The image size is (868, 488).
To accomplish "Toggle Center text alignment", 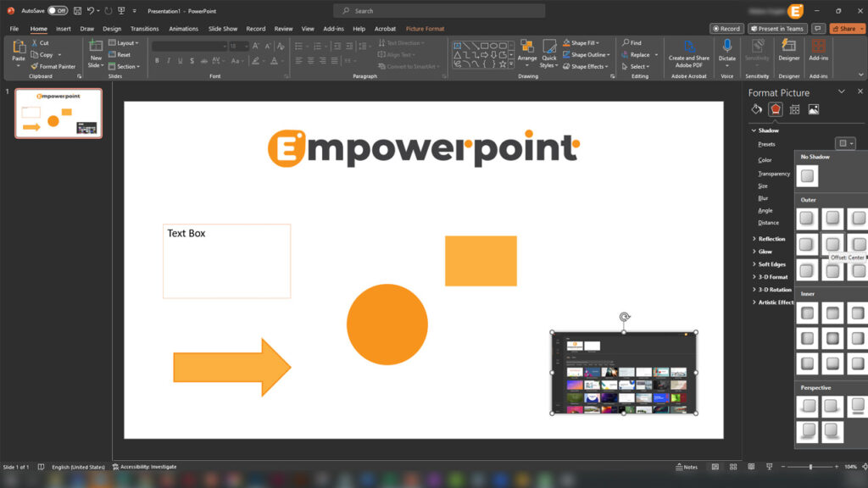I will pyautogui.click(x=310, y=61).
